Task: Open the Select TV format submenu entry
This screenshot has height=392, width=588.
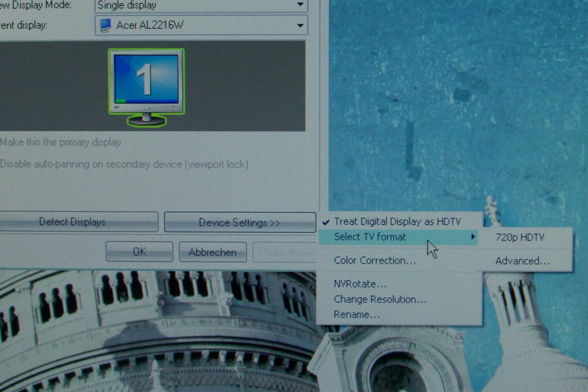Action: [370, 237]
